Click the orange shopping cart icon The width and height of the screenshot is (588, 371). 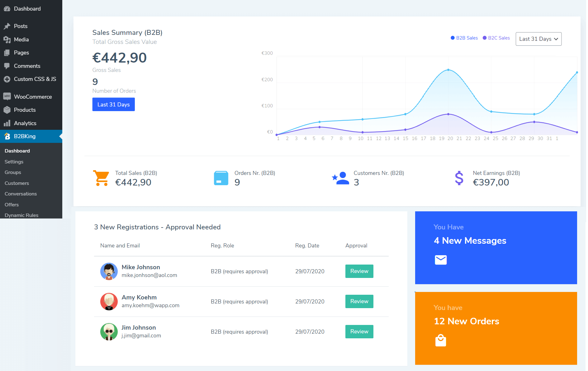(x=101, y=178)
